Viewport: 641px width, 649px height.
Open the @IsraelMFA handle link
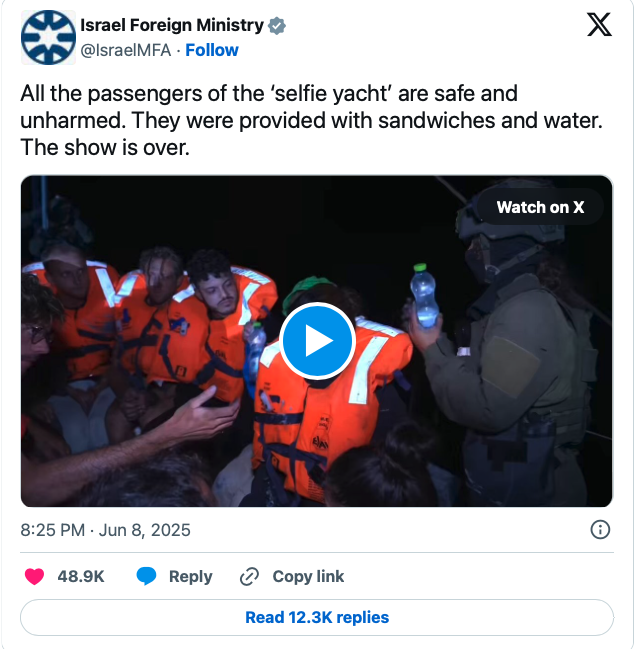[x=125, y=50]
